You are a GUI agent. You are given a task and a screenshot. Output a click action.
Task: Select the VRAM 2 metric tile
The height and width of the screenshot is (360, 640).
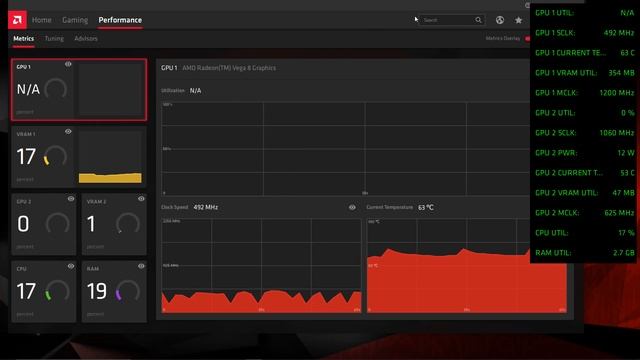(114, 224)
